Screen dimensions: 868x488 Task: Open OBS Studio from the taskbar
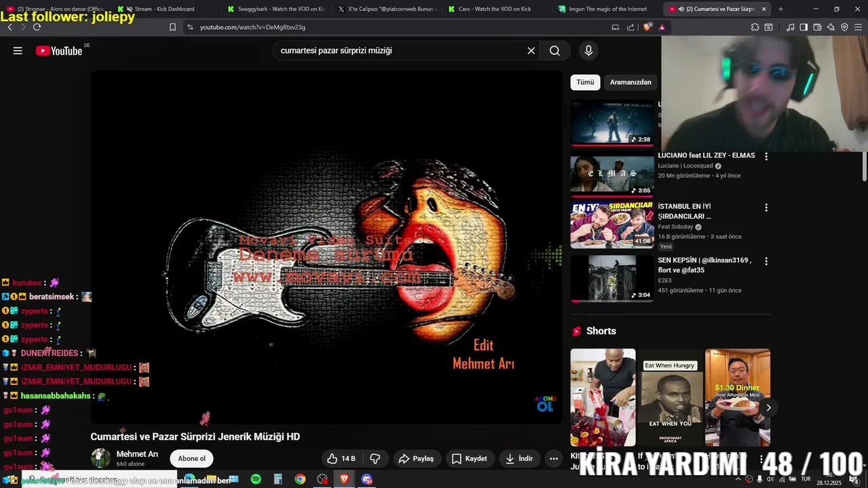coord(322,479)
